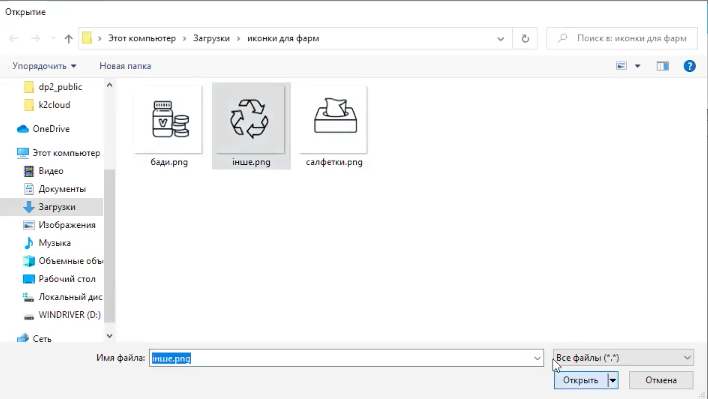
Task: Select the бади.png thumbnail with pill bottle
Action: click(168, 120)
